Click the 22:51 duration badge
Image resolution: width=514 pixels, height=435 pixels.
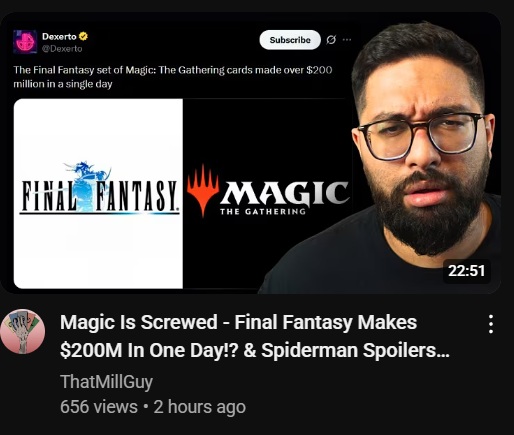pyautogui.click(x=466, y=271)
